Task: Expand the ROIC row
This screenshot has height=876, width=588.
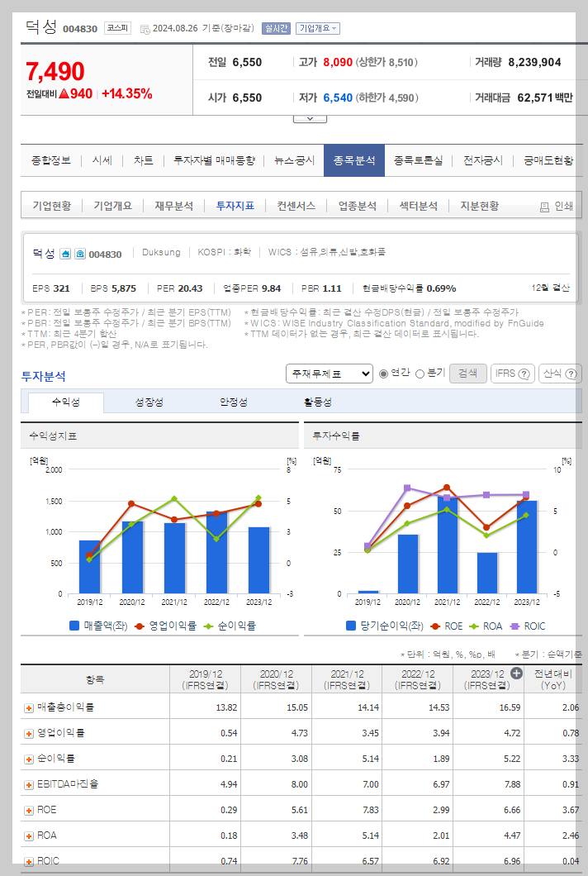Action: coord(29,862)
